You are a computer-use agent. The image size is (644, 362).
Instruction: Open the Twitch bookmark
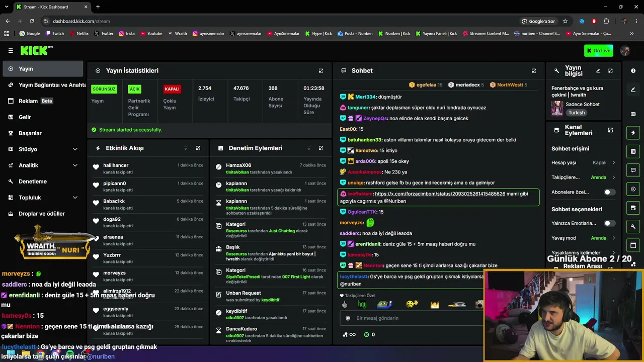point(55,34)
